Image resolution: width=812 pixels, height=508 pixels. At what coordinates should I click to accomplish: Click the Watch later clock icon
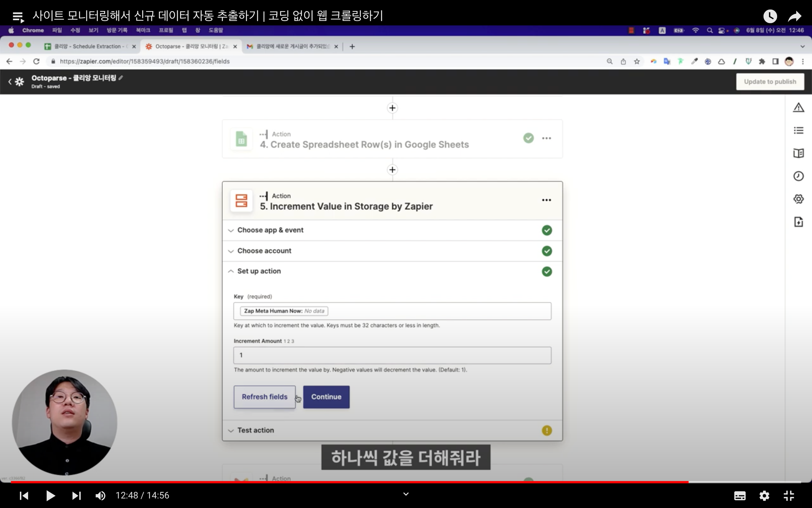click(770, 16)
